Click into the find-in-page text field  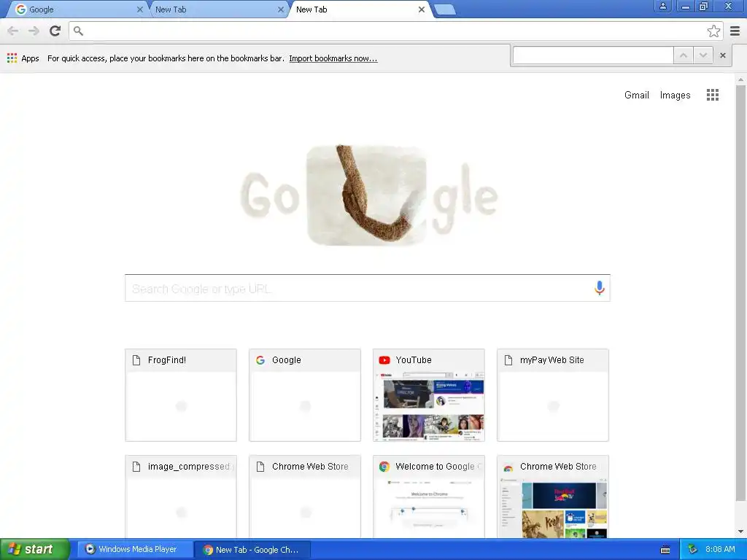point(592,55)
